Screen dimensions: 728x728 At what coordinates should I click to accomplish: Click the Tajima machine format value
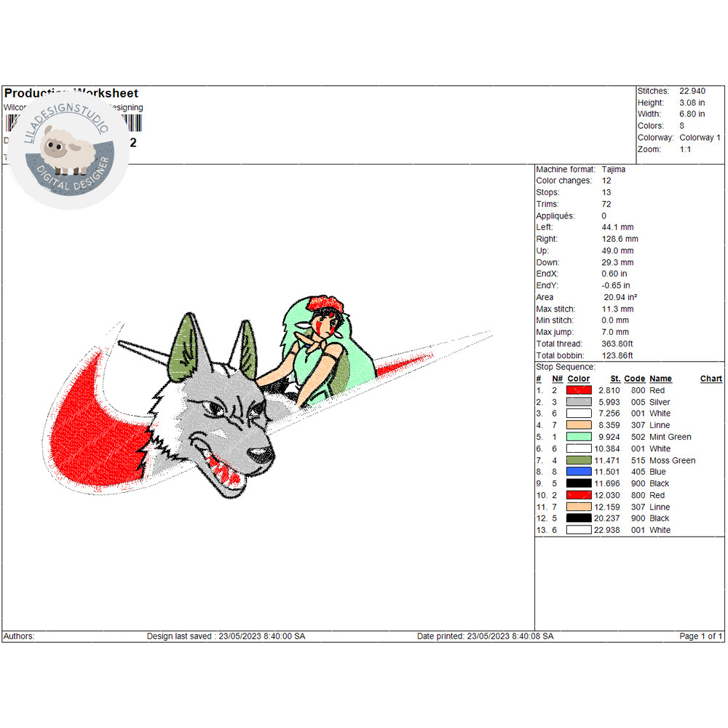[x=613, y=169]
